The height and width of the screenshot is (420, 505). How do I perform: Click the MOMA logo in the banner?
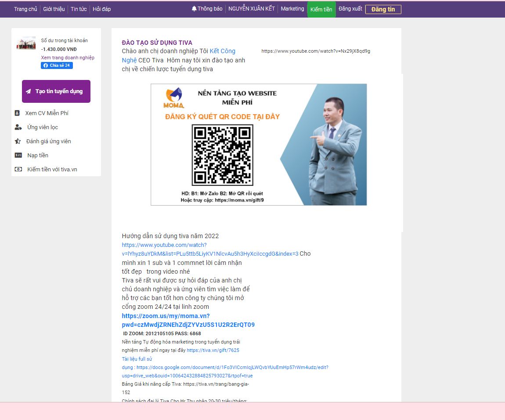pos(173,98)
